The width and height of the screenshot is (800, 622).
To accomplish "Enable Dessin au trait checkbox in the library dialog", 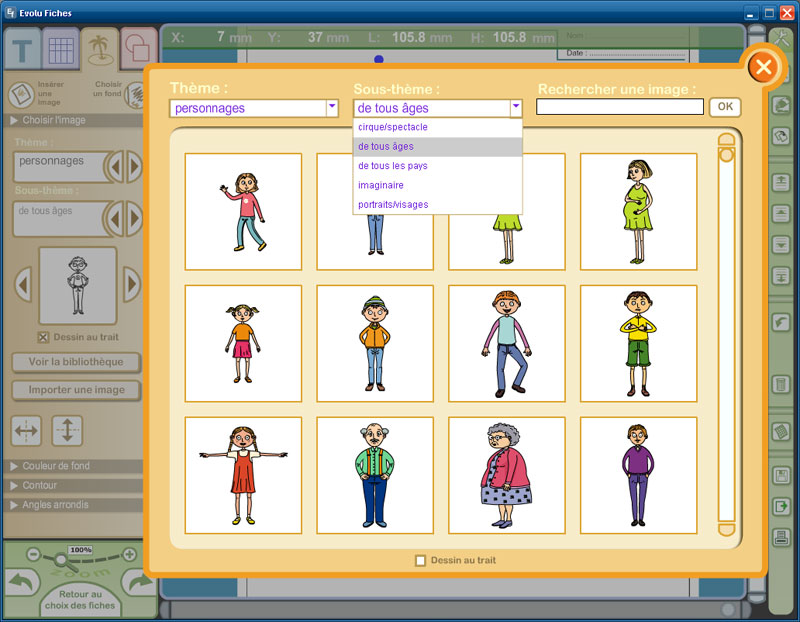I will point(421,560).
